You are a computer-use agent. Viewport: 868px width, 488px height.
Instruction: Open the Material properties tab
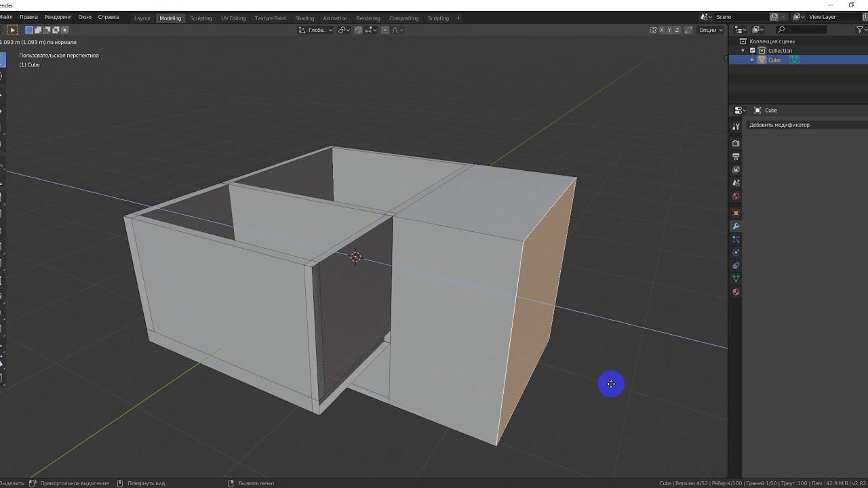(736, 292)
